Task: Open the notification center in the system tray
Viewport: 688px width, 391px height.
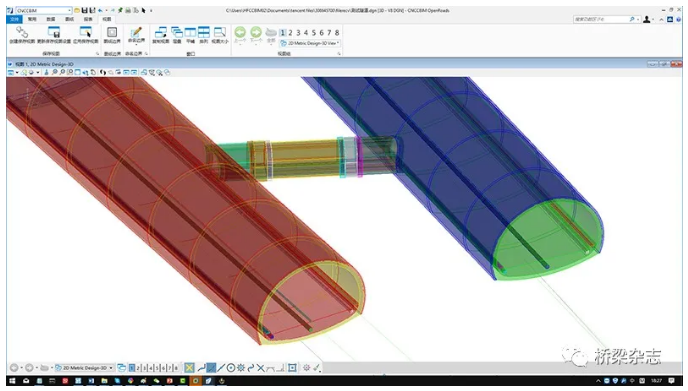Action: [x=671, y=381]
